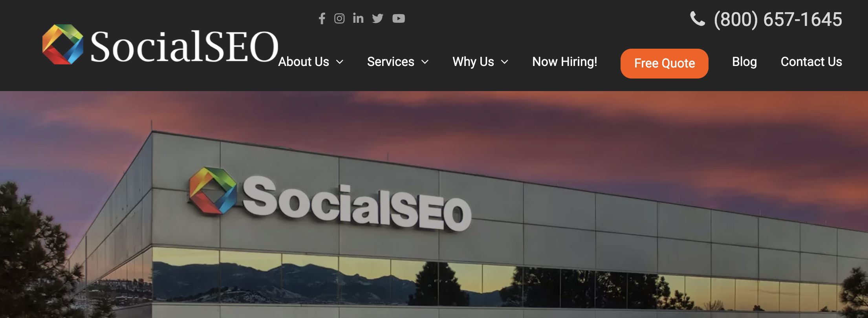Expand the Services dropdown arrow

425,62
